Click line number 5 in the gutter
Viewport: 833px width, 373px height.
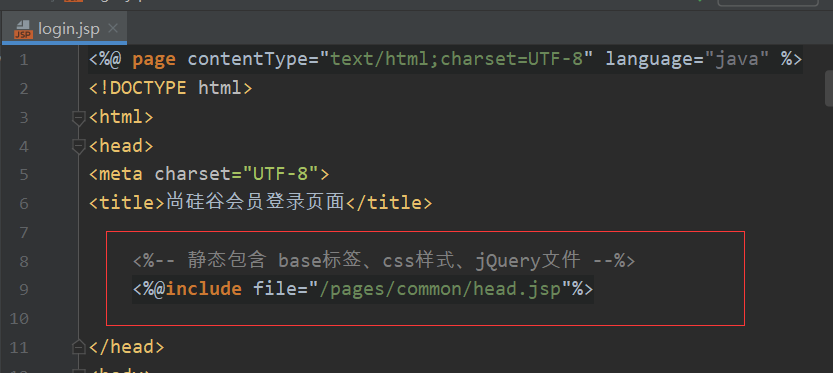(23, 174)
